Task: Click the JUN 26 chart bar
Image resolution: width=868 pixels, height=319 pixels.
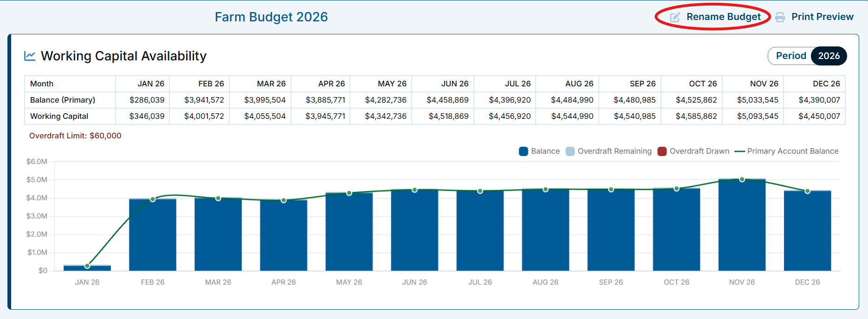Action: [x=415, y=230]
